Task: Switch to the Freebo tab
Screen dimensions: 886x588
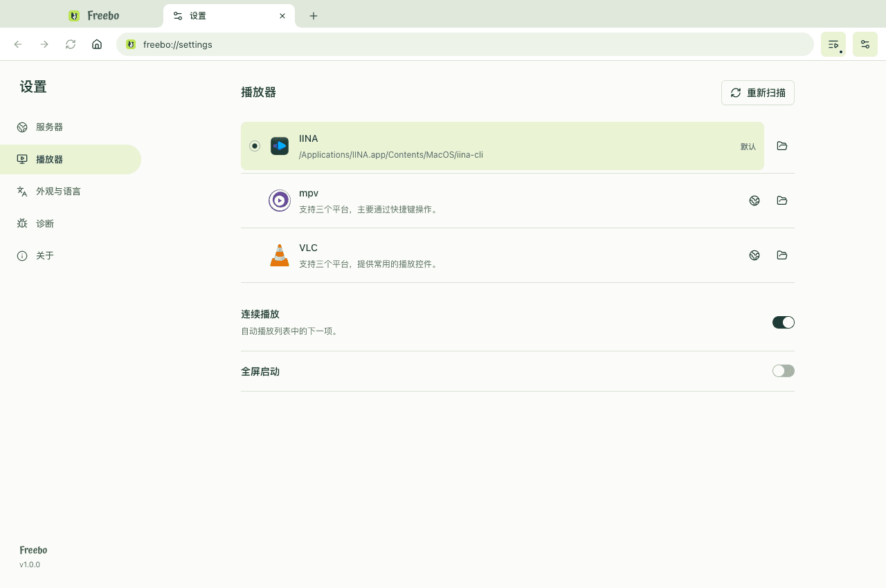Action: (94, 16)
